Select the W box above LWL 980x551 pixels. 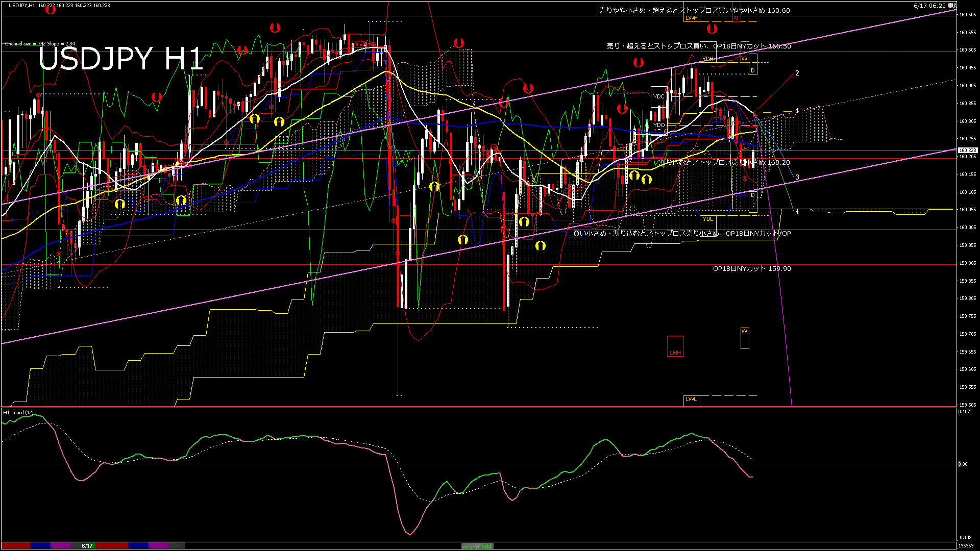(x=745, y=338)
